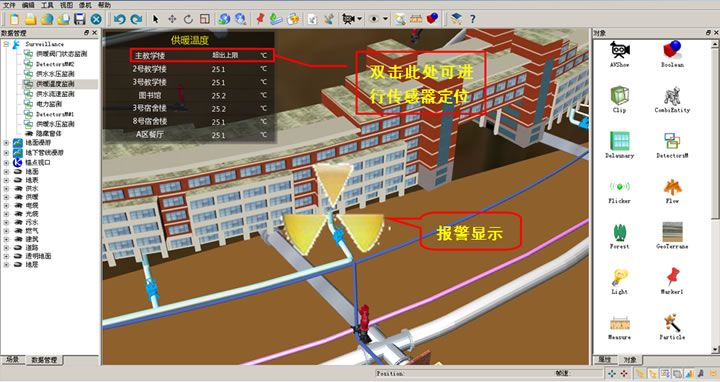Select the rotate tool in toolbar
The height and width of the screenshot is (382, 720).
tap(188, 19)
